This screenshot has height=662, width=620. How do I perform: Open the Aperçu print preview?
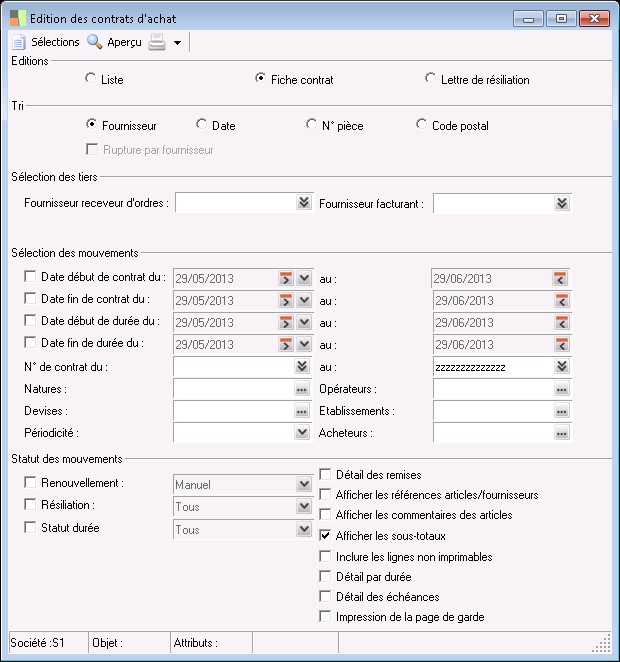click(x=95, y=42)
